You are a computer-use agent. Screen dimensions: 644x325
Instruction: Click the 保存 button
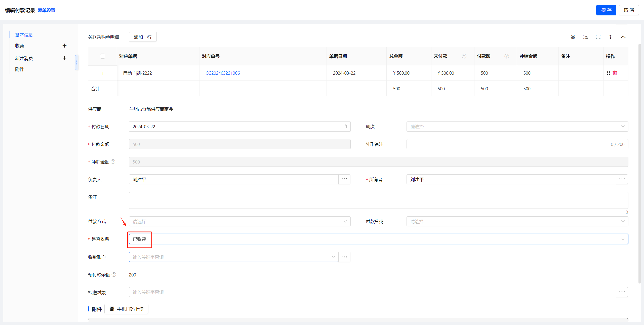tap(606, 10)
